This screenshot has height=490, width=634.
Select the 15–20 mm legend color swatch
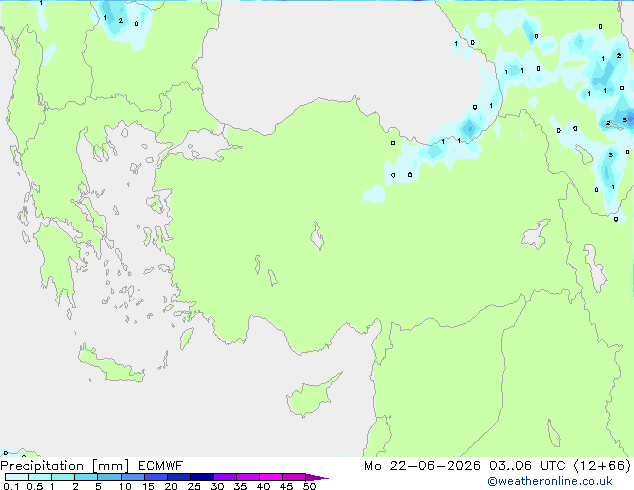coord(155,477)
